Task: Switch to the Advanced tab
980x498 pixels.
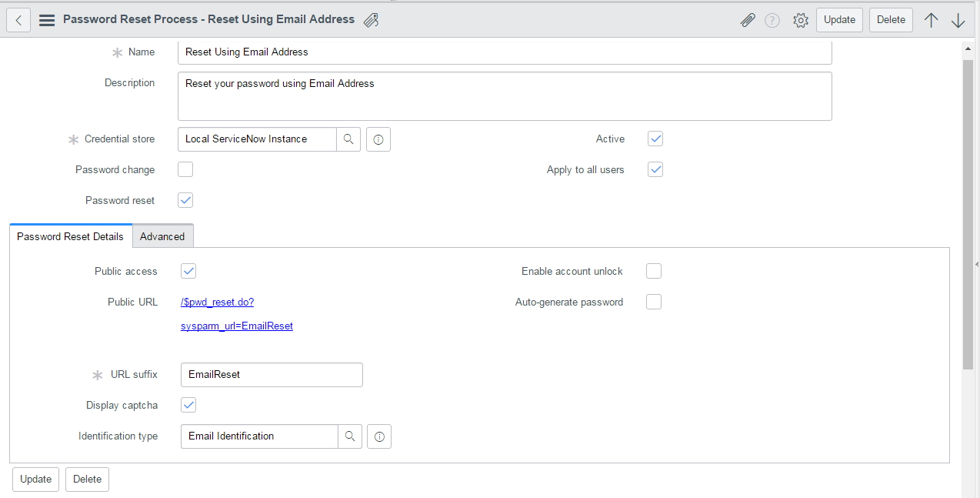Action: [162, 236]
